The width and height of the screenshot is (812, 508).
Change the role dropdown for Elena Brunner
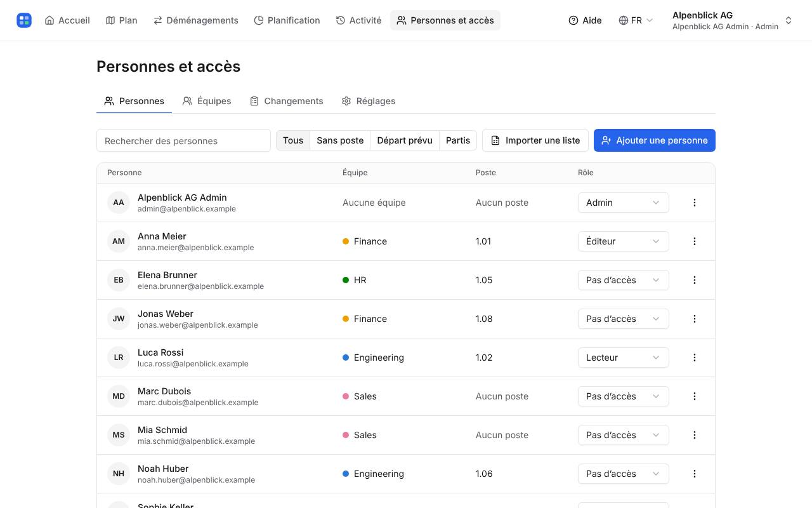click(623, 280)
